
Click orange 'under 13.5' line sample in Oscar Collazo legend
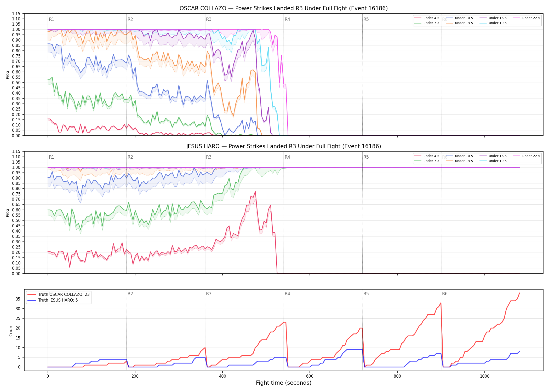(x=449, y=23)
